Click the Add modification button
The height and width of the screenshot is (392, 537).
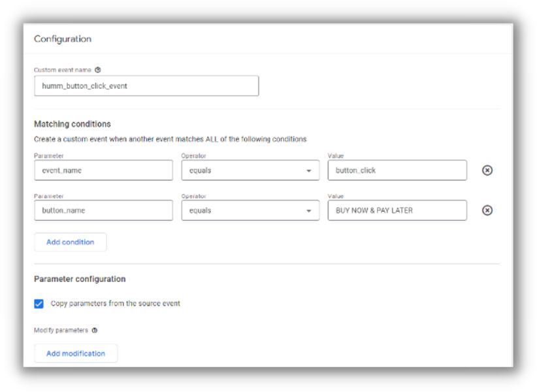click(76, 353)
